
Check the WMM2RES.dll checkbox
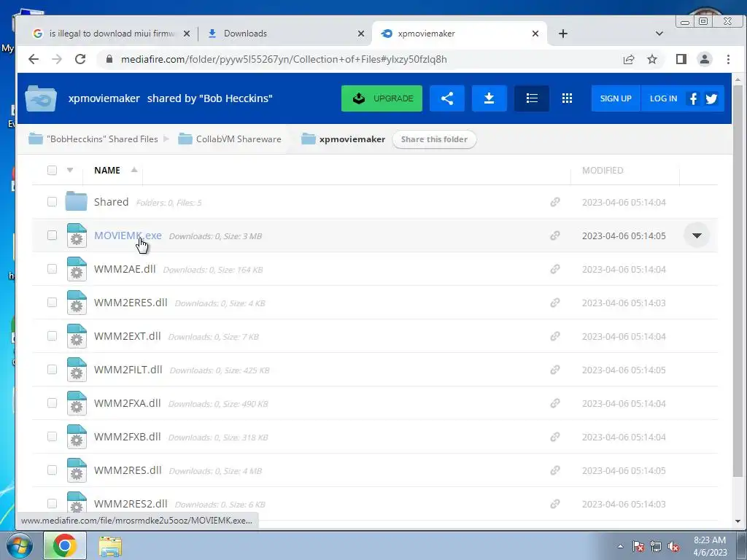point(52,470)
